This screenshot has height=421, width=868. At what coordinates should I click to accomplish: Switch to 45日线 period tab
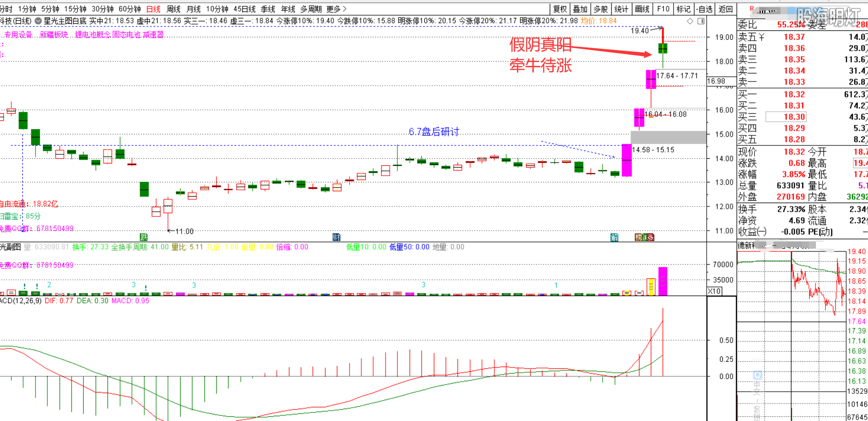pyautogui.click(x=245, y=9)
